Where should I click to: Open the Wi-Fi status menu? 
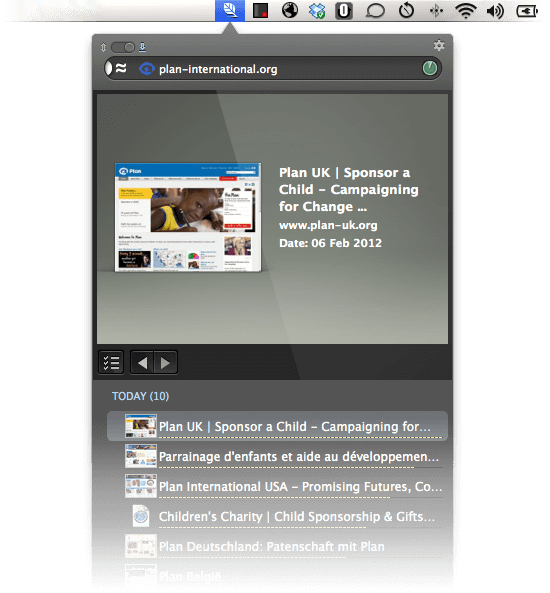point(466,11)
